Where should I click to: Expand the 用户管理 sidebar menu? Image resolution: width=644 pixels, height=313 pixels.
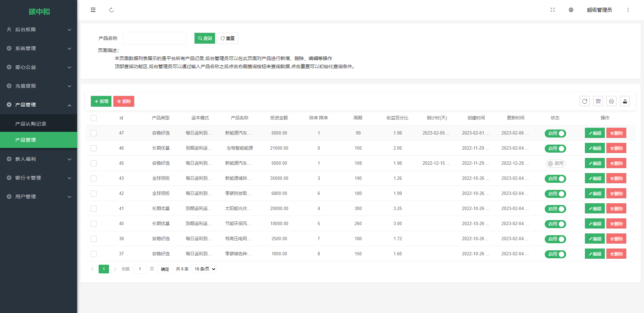coord(39,197)
